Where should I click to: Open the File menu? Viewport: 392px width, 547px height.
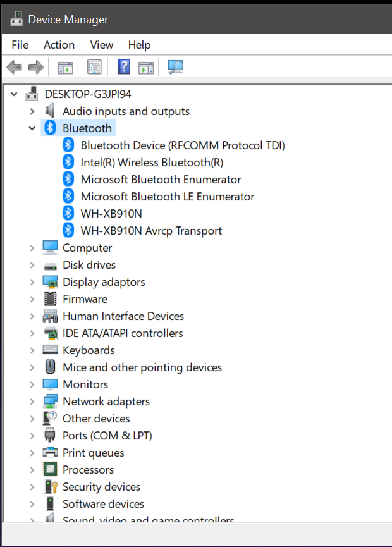click(20, 45)
